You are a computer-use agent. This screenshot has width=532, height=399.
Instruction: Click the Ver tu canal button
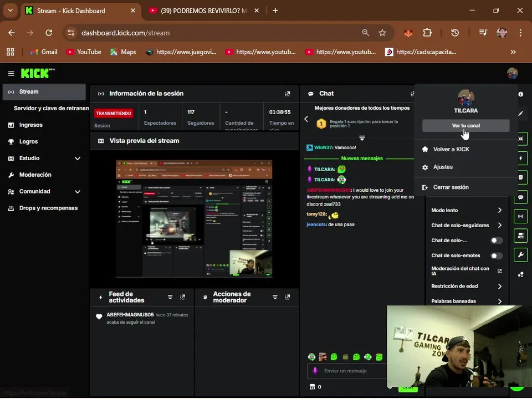point(465,126)
